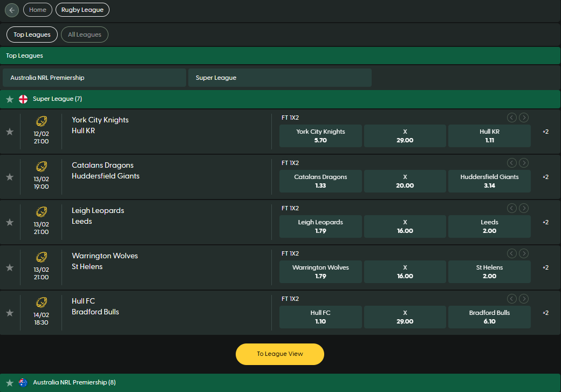Viewport: 561px width, 392px height.
Task: Click the right chevron on the Leigh Leopards market
Action: coord(524,208)
